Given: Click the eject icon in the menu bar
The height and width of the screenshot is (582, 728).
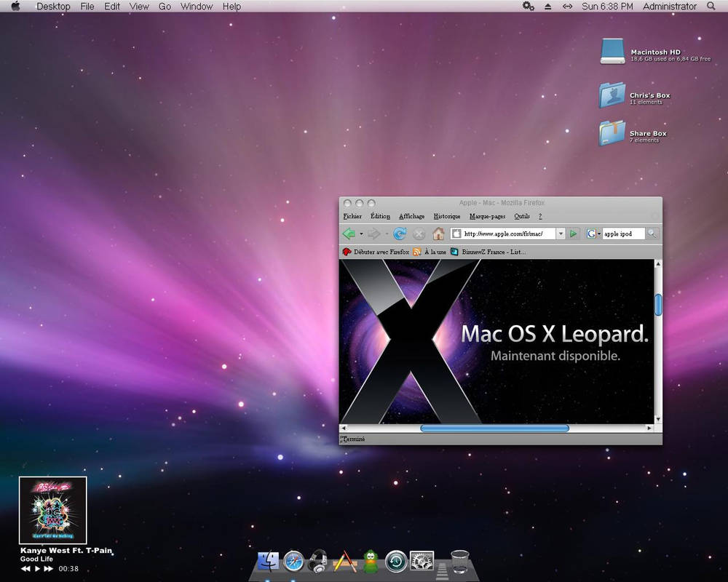Looking at the screenshot, I should 548,7.
